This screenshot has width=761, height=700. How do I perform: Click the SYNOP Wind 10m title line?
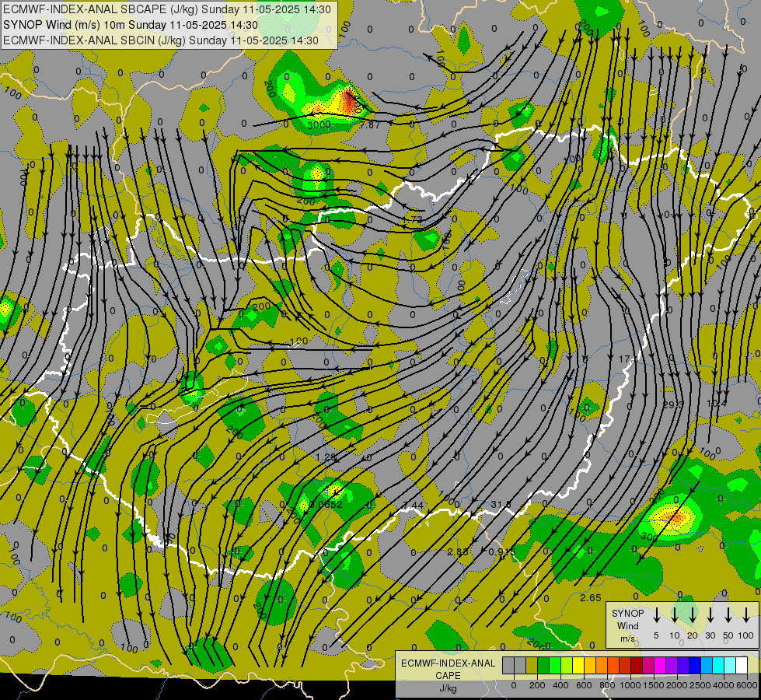131,25
